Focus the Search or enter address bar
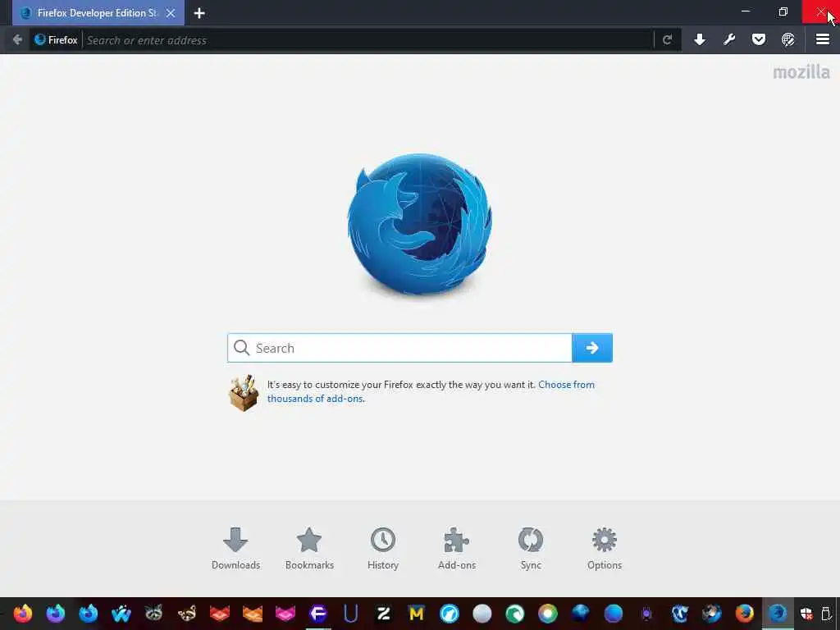The width and height of the screenshot is (840, 630). click(x=368, y=40)
